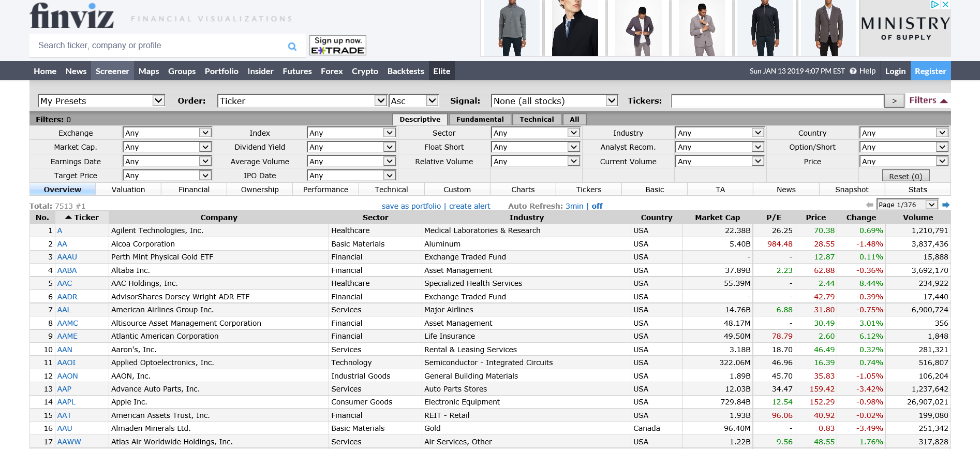Click the finviz logo
980x449 pixels.
[x=72, y=16]
